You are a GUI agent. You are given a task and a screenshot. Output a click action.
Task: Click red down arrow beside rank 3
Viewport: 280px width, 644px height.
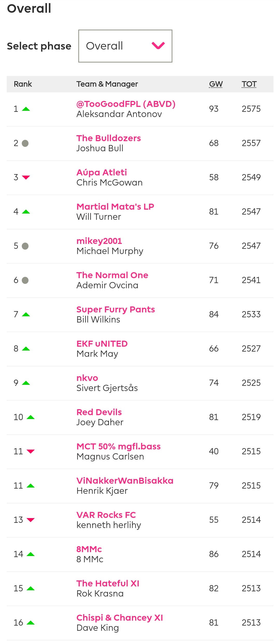26,177
